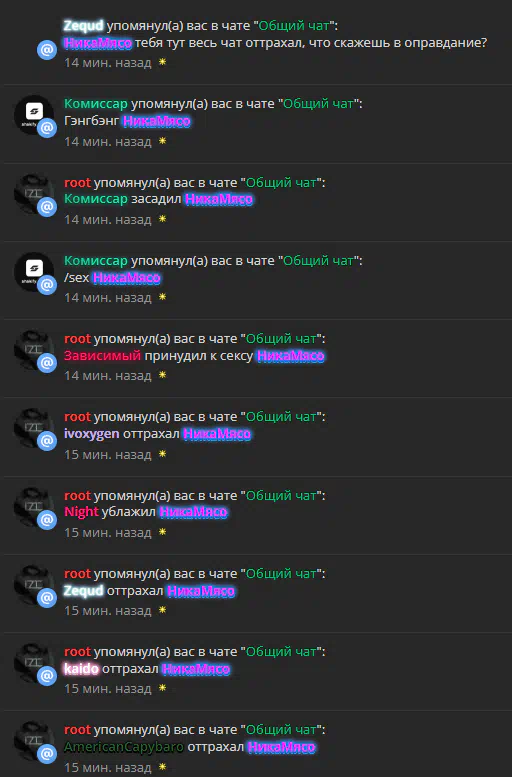Open Комиссар's avatar in the Гэнгбэнг notification
This screenshot has height=777, width=512.
tap(34, 115)
